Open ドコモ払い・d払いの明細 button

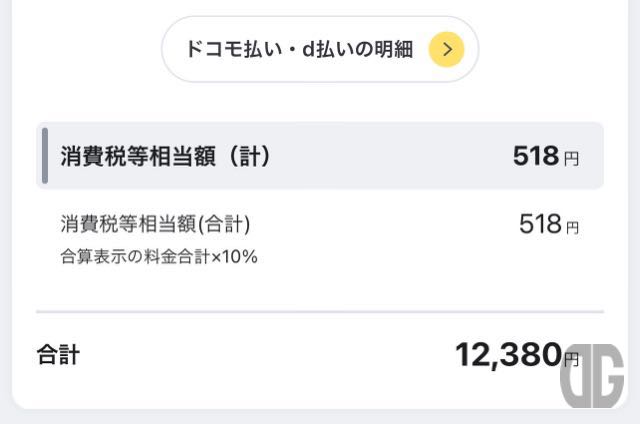[x=320, y=49]
